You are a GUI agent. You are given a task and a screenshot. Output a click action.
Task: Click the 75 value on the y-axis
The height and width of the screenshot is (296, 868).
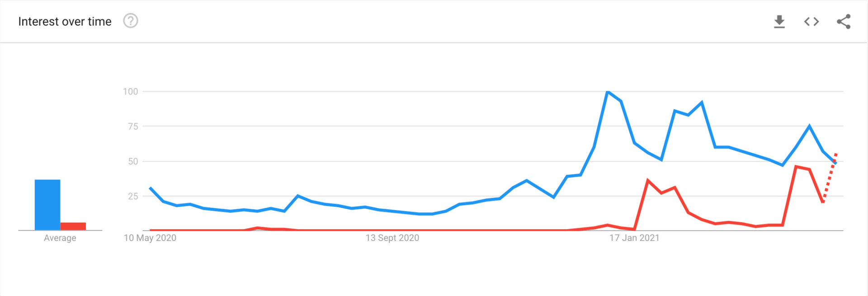133,127
